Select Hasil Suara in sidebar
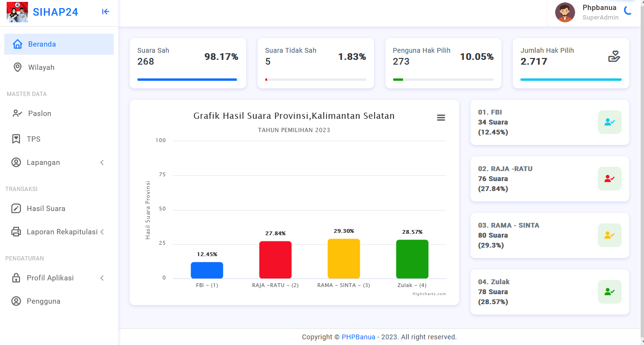 [46, 209]
